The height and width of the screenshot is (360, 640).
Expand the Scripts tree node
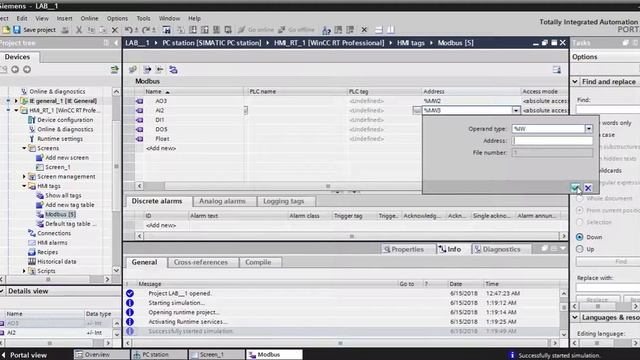(x=24, y=271)
